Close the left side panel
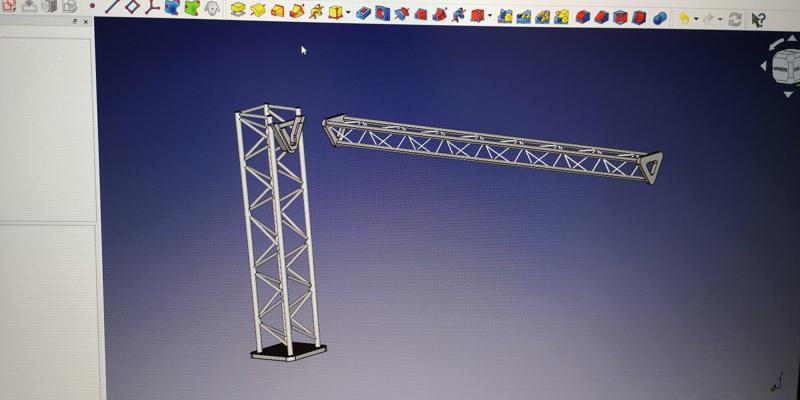Screen dimensions: 800x400 tap(86, 21)
